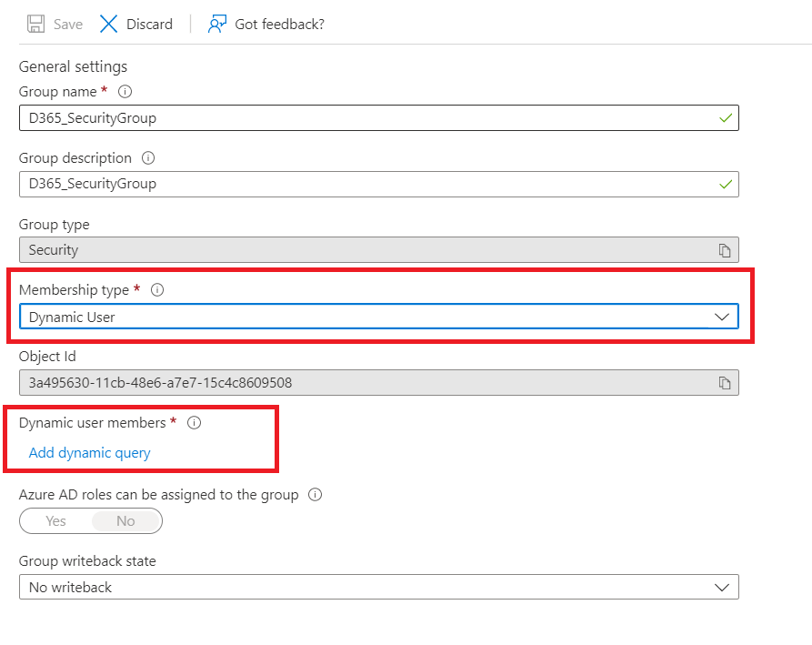Click the Add dynamic query link
This screenshot has height=645, width=812.
click(x=89, y=452)
